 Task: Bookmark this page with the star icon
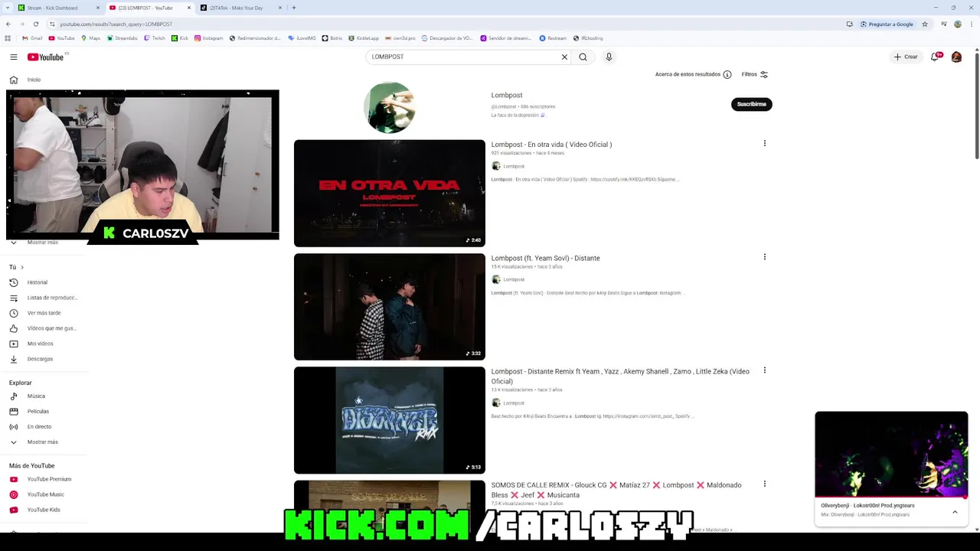point(925,24)
